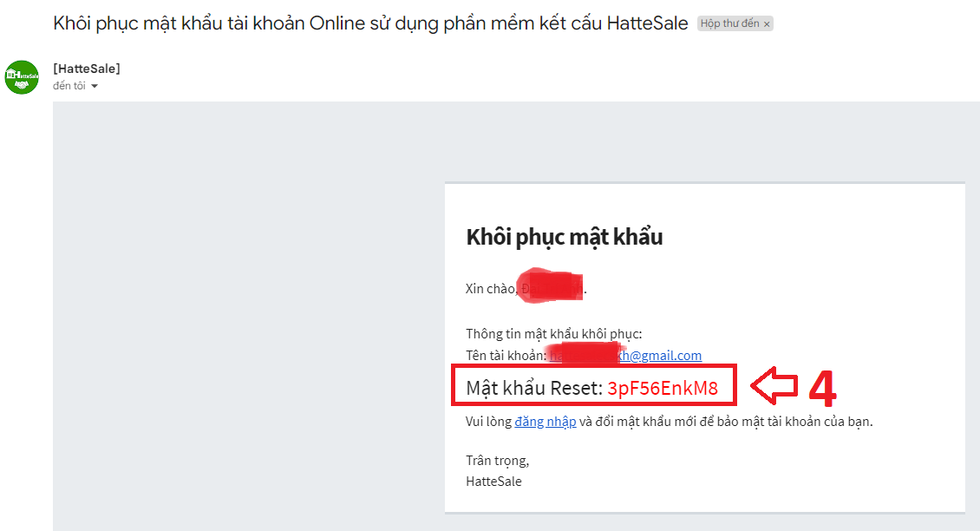The image size is (980, 531).
Task: Click the "Trân trọng," closing line
Action: pyautogui.click(x=498, y=461)
